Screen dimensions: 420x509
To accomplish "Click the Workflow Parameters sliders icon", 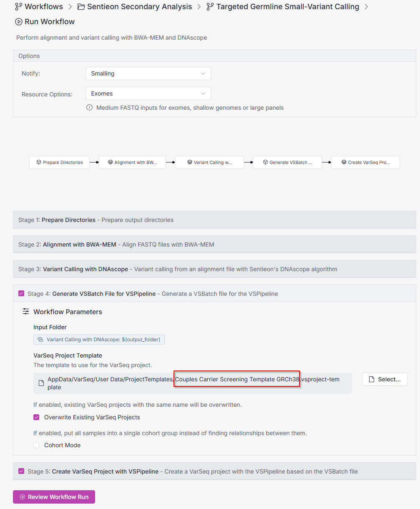I will coord(26,312).
